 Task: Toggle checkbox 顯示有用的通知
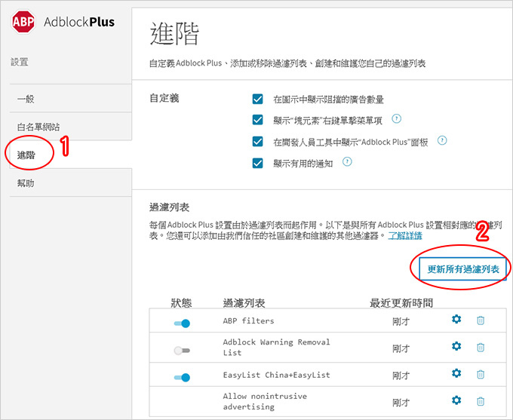point(257,163)
